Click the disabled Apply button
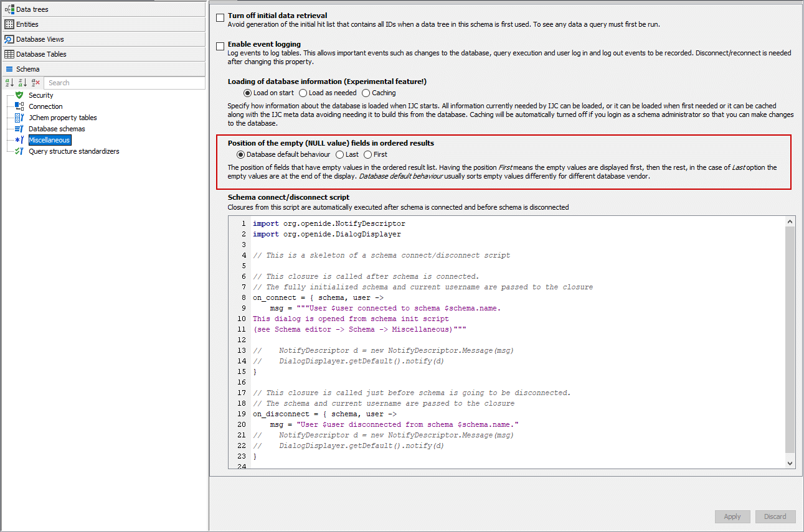The height and width of the screenshot is (532, 804). pyautogui.click(x=732, y=516)
